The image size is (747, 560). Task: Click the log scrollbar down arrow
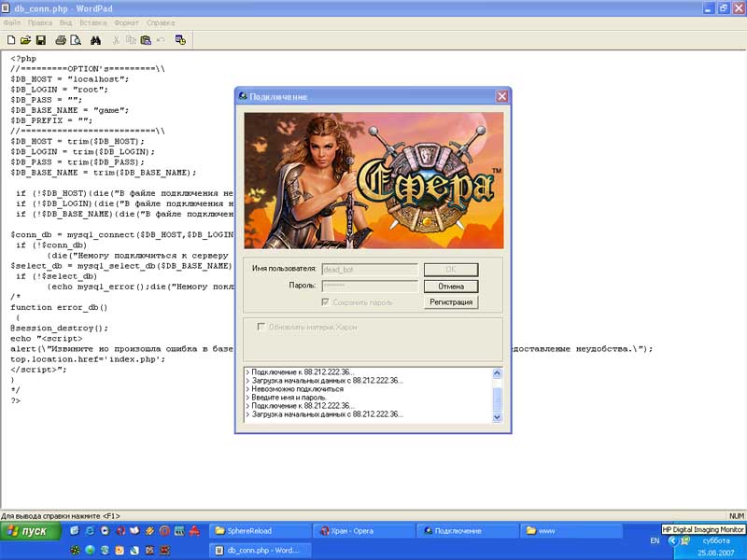point(497,417)
